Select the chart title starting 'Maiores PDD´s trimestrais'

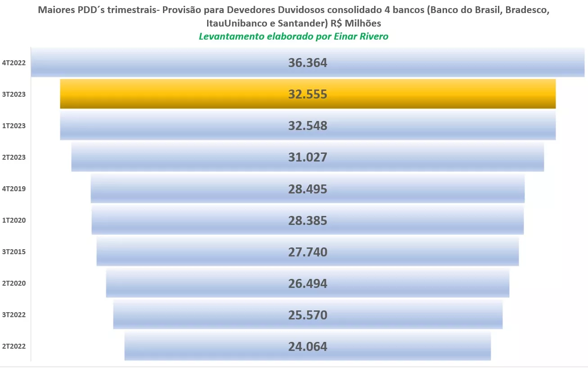pos(294,17)
